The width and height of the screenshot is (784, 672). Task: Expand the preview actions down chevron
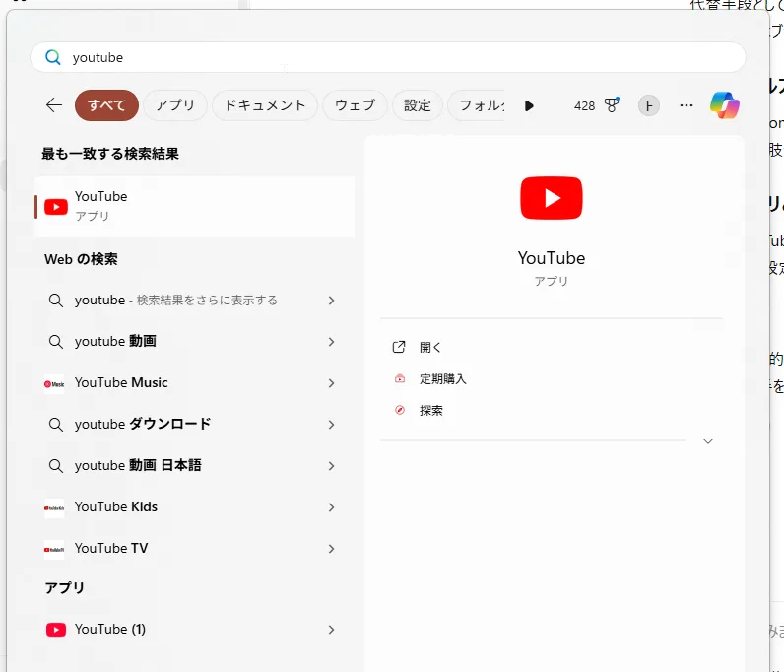[x=708, y=441]
